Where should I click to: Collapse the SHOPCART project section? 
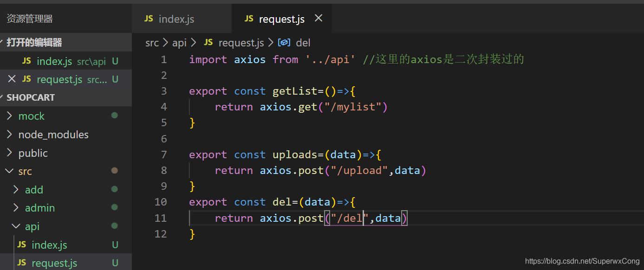(x=66, y=97)
